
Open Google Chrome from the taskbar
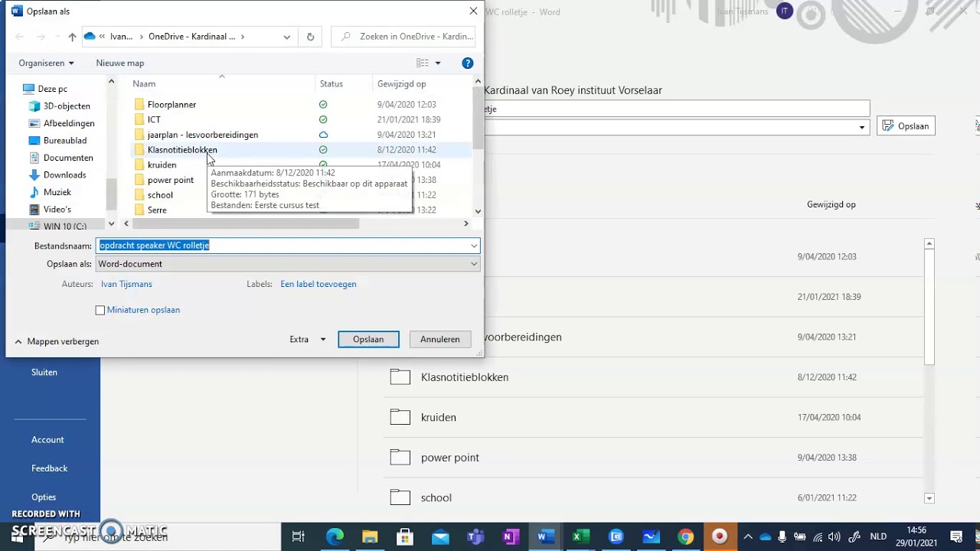pos(686,536)
